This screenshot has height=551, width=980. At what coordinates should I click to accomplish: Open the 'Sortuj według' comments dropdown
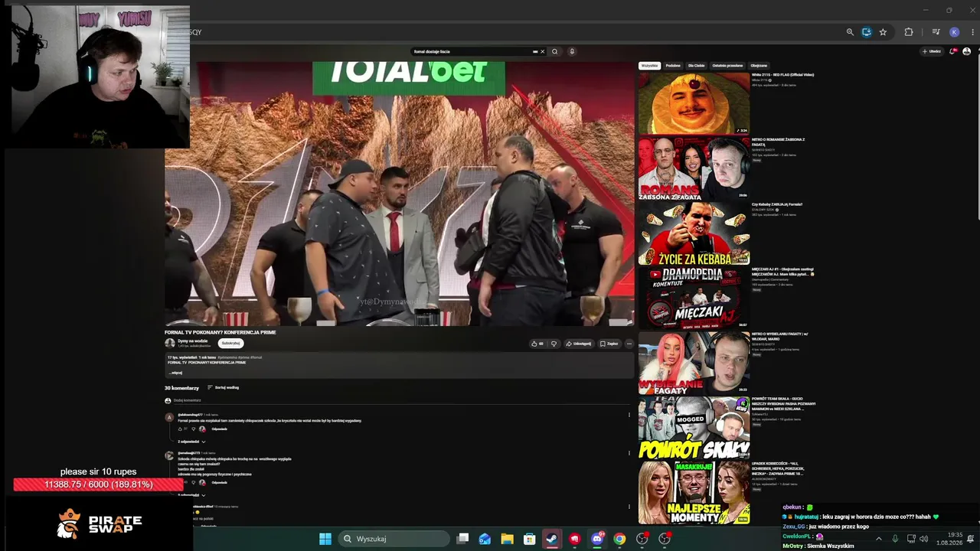[224, 388]
